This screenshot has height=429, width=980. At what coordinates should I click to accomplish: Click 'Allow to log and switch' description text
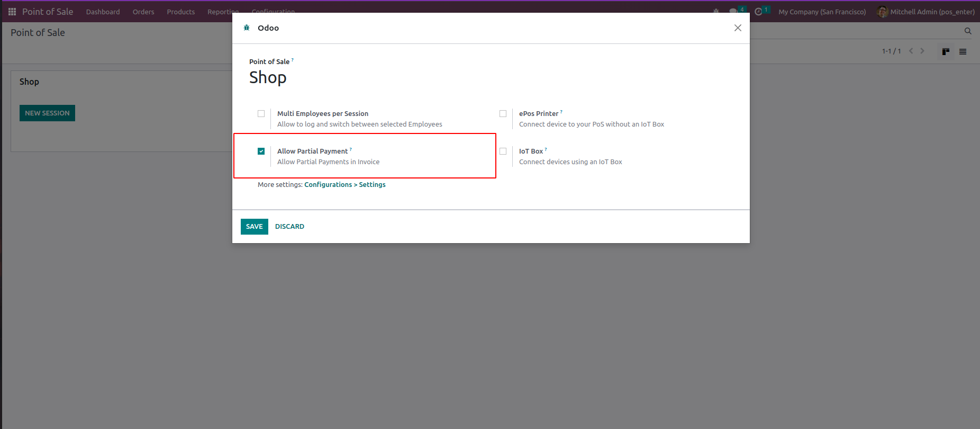(x=360, y=124)
